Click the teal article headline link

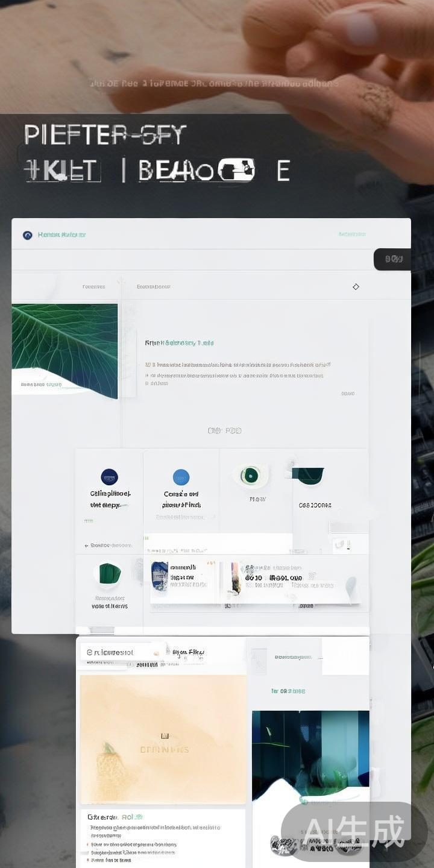click(x=179, y=343)
